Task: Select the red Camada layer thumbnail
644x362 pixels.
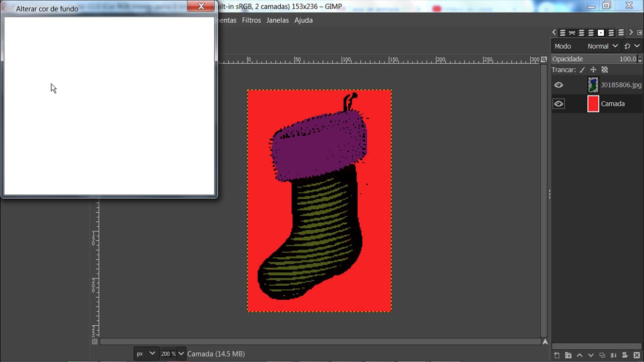Action: click(x=593, y=104)
